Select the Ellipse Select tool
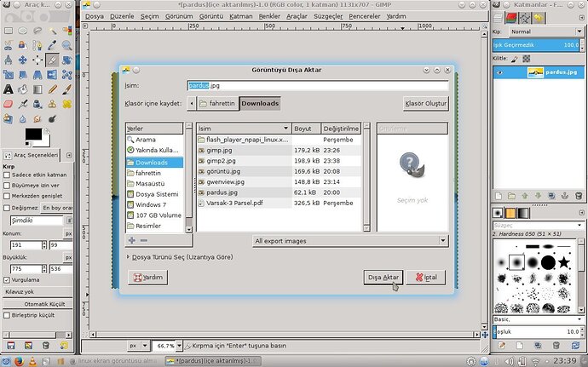Viewport: 588px width, 367px height. click(x=23, y=31)
